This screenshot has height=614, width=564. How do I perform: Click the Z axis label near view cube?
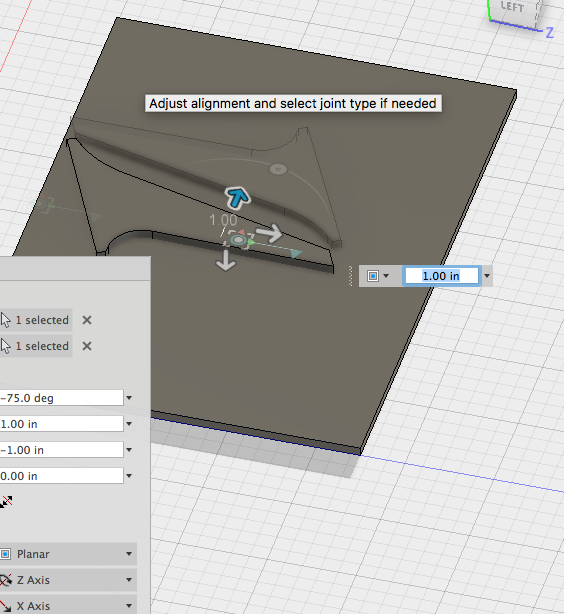[550, 33]
